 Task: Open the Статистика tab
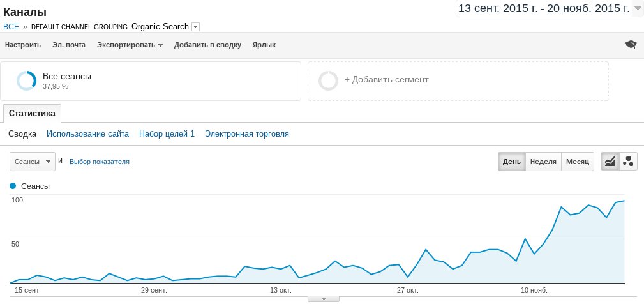click(x=32, y=113)
